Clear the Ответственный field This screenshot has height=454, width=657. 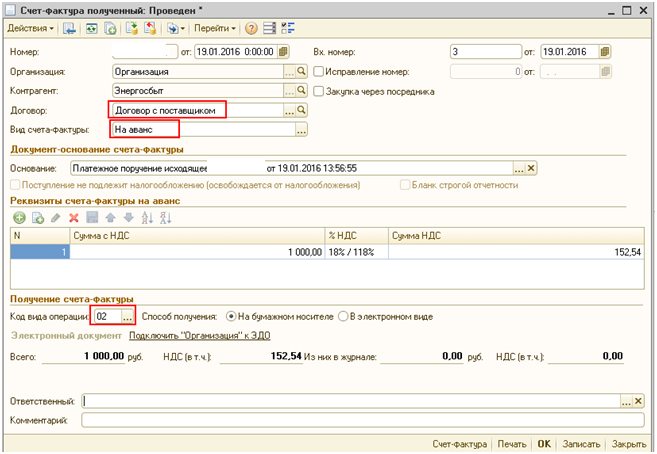click(x=638, y=401)
